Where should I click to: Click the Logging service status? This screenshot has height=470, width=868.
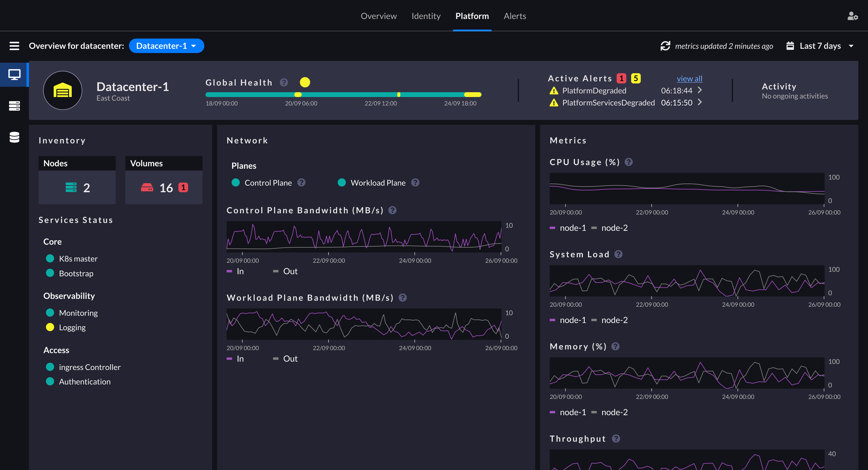tap(66, 327)
